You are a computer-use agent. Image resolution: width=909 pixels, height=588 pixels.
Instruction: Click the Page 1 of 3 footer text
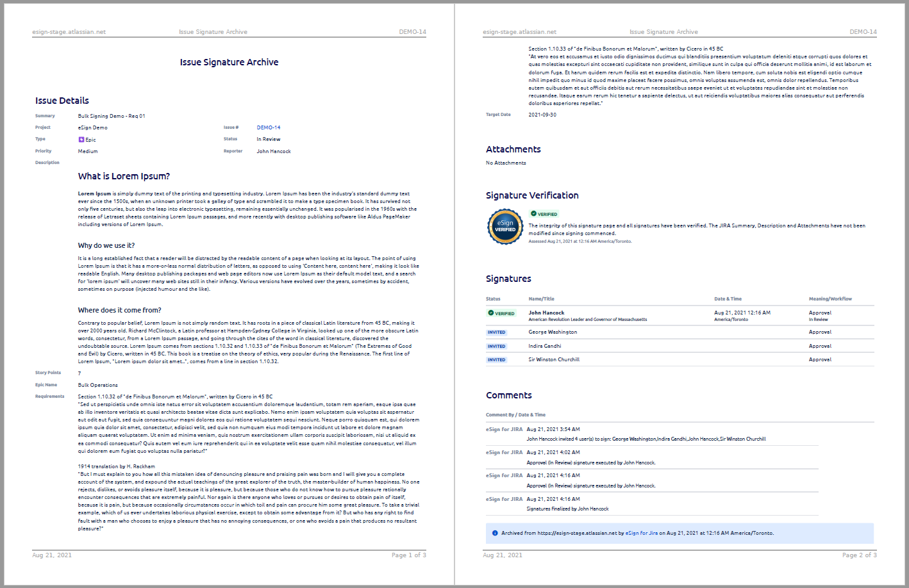point(408,555)
